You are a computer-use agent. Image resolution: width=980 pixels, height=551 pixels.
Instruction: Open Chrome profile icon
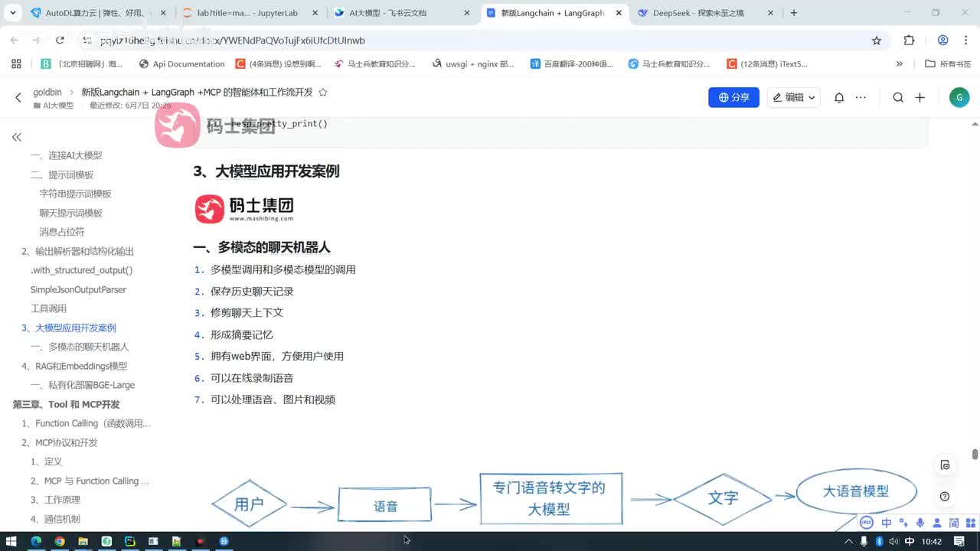tap(943, 41)
